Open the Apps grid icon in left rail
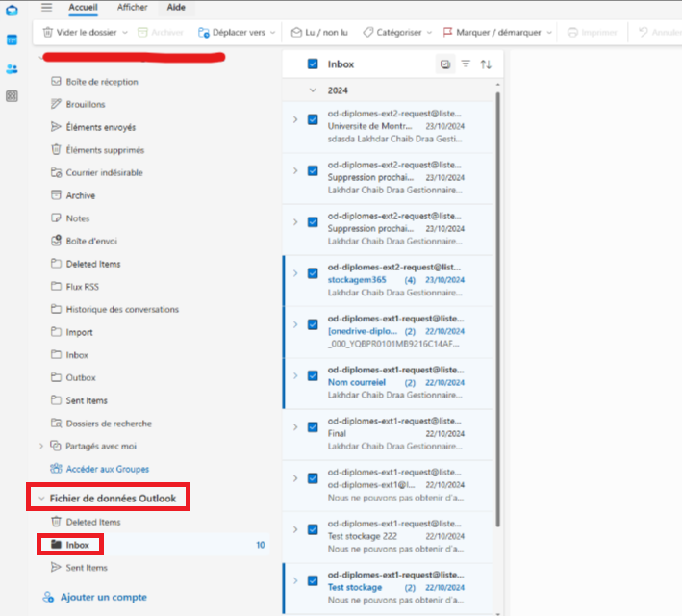The image size is (682, 616). pos(12,96)
